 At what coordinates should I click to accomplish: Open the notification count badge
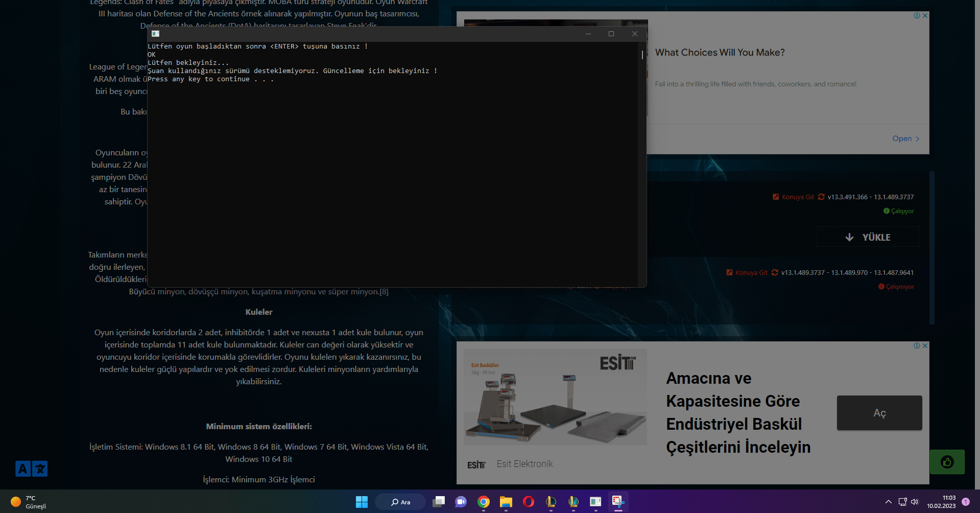pos(966,502)
